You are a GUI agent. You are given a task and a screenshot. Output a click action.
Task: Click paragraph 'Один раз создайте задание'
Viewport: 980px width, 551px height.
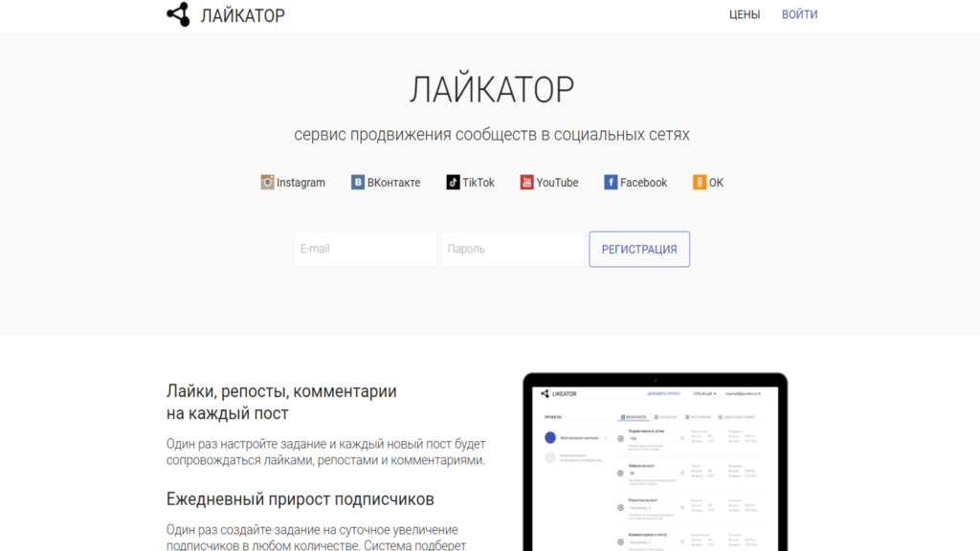tap(316, 537)
